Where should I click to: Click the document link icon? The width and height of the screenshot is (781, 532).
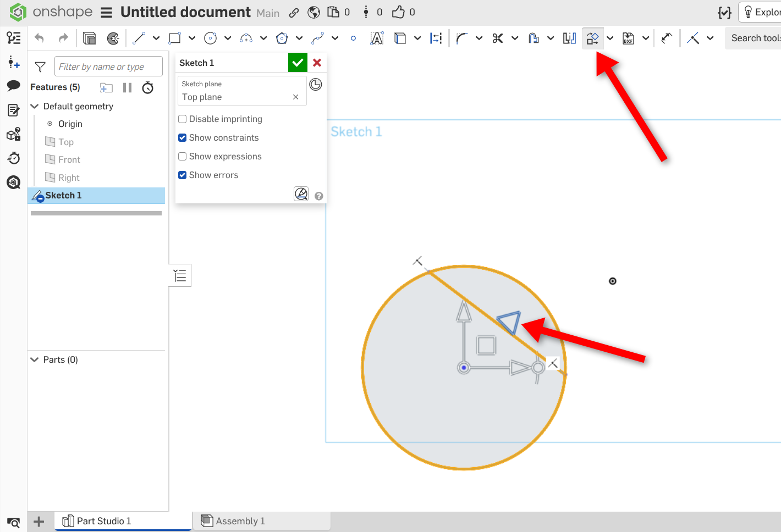click(x=294, y=13)
